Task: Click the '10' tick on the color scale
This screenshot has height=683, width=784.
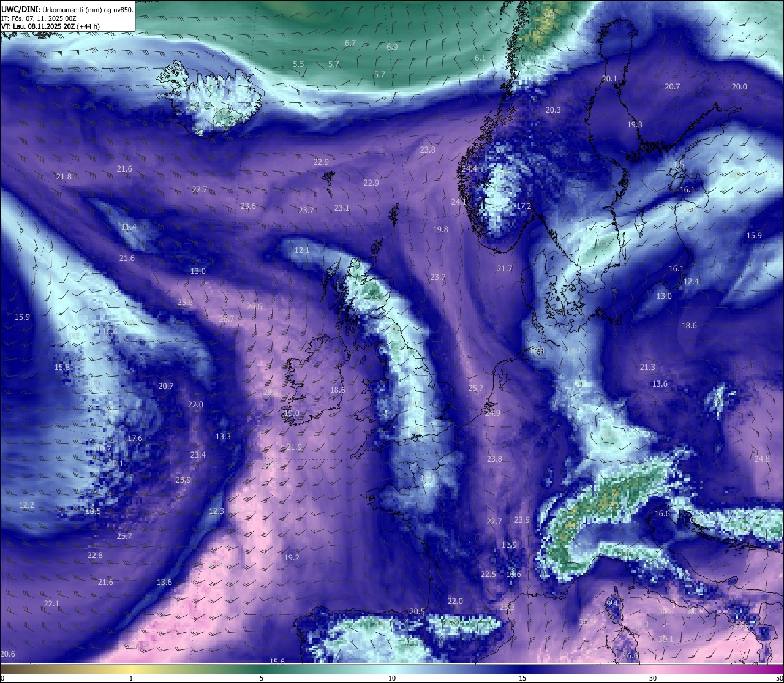Action: pos(392,678)
